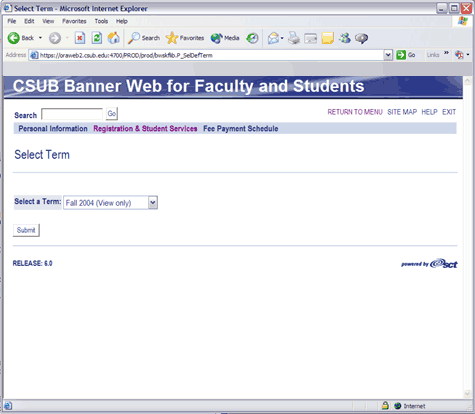The image size is (475, 414).
Task: Minimize the Internet Explorer window
Action: 442,8
